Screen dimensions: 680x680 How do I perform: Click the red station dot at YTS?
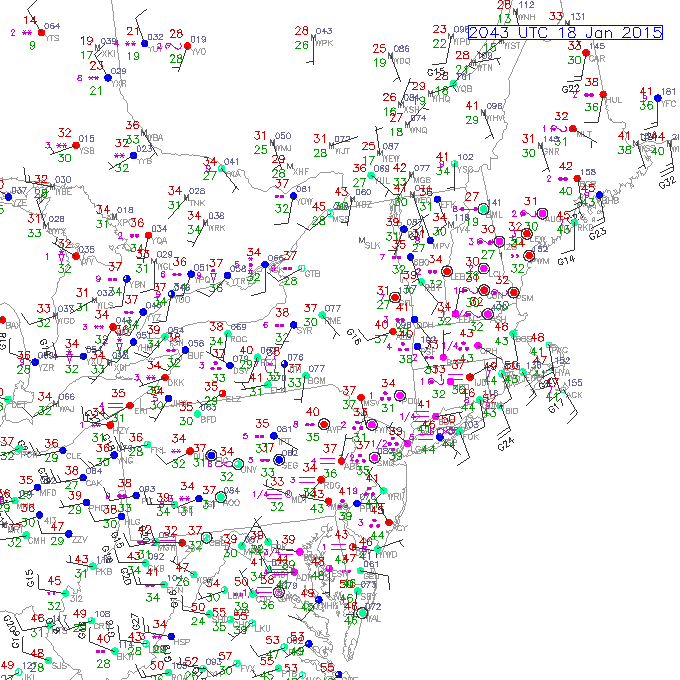tap(42, 33)
